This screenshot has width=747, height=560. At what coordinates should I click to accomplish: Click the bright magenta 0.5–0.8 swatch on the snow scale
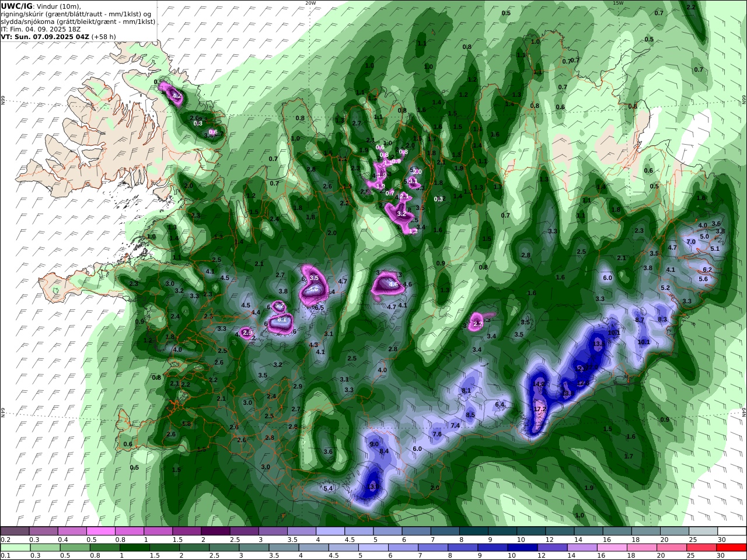point(100,531)
